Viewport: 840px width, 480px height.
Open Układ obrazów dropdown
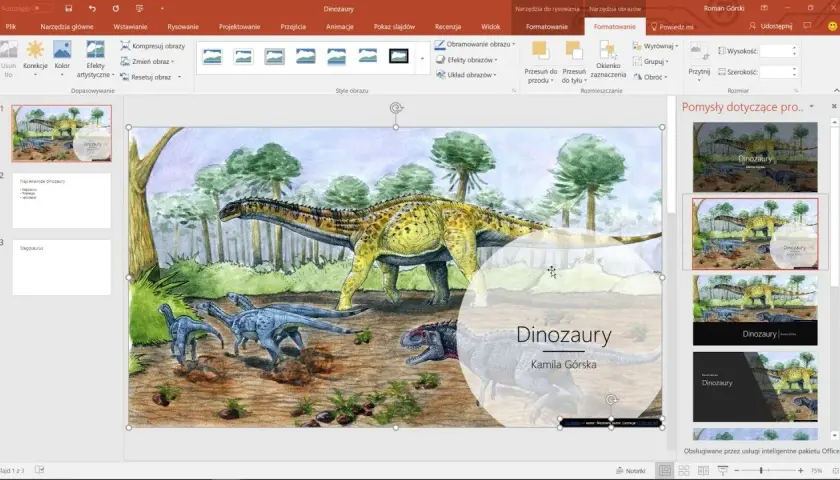tap(466, 75)
